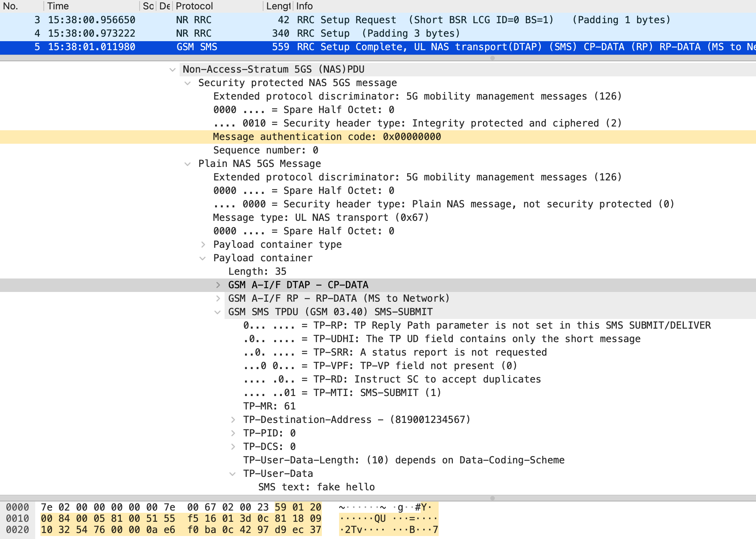Collapse the TP-User-Data node
756x539 pixels.
[232, 474]
